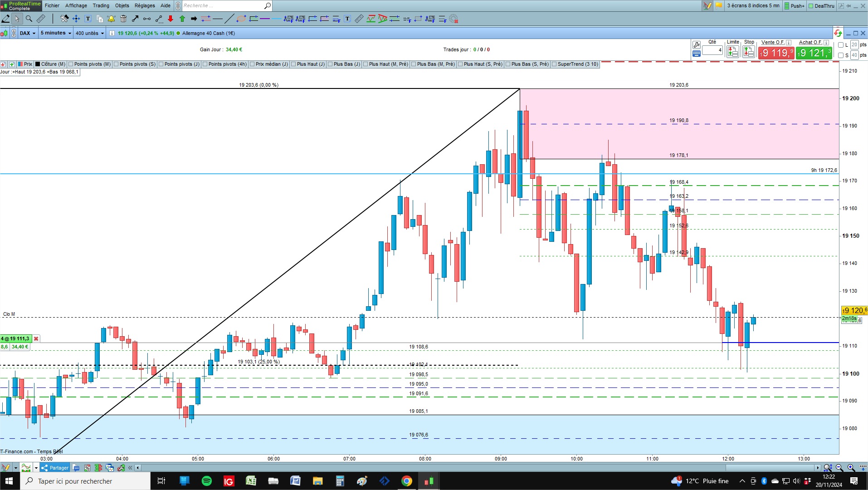Click the red-green refresh arrows icon

[838, 33]
